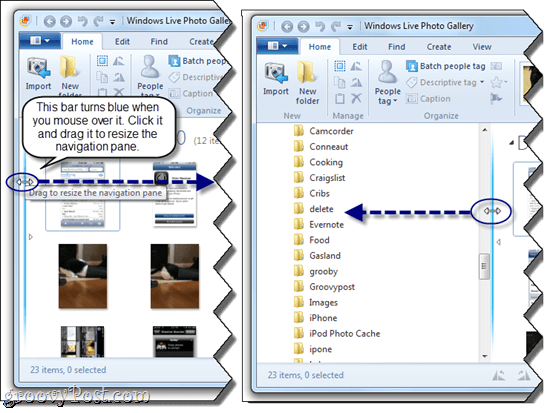Select the delete folder
Screen dimensions: 550x413
[x=313, y=209]
